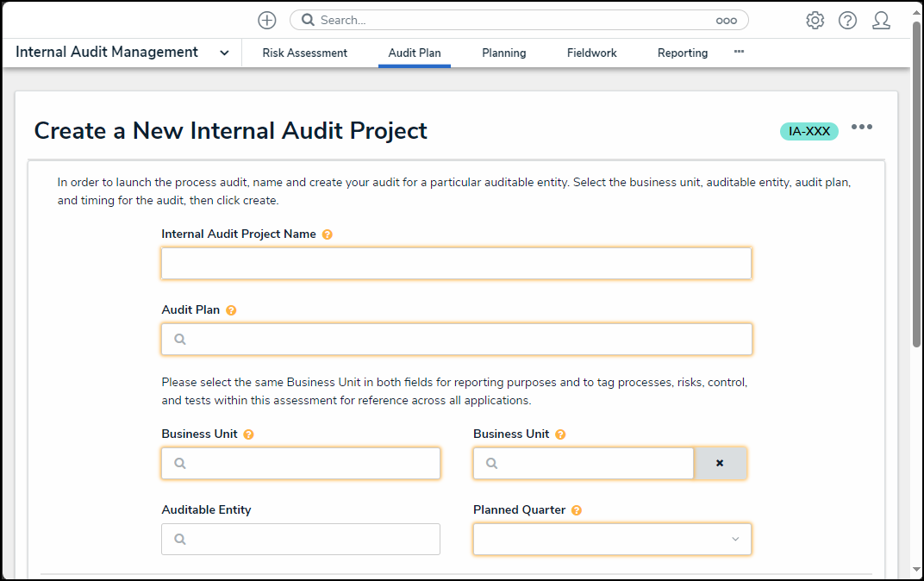Click help icon beside Audit Plan label
Image resolution: width=924 pixels, height=581 pixels.
point(231,310)
